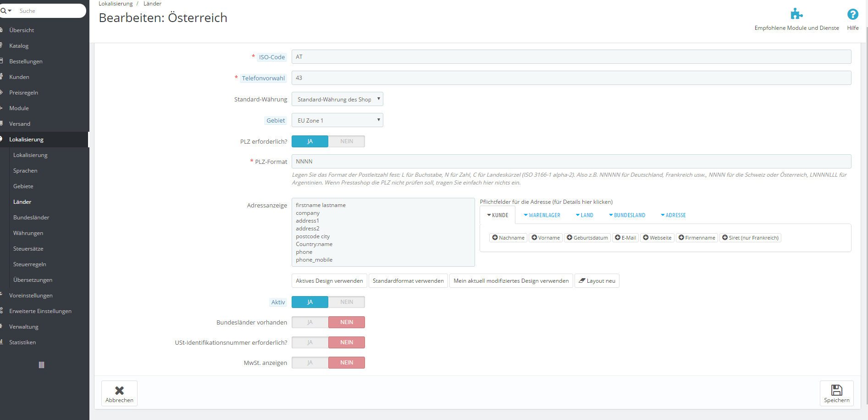Image resolution: width=868 pixels, height=420 pixels.
Task: Go to Steuersätze submenu item
Action: [x=28, y=249]
